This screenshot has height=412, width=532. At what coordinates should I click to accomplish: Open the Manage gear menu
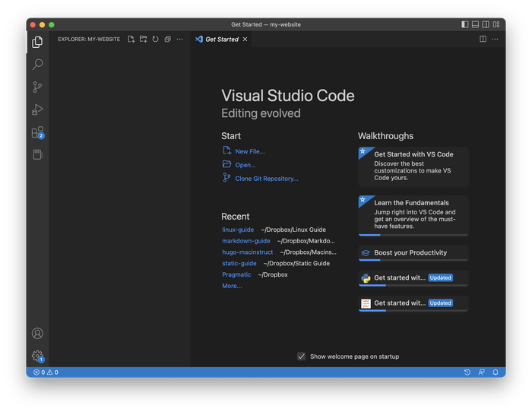tap(38, 356)
